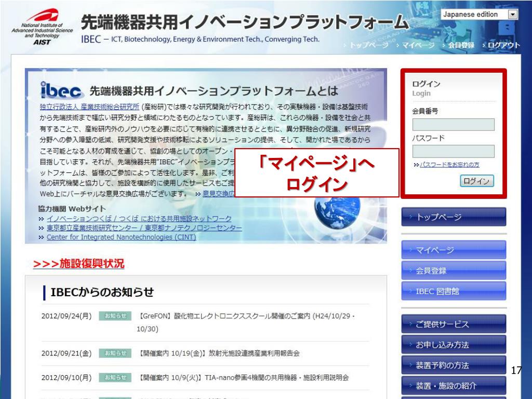Image resolution: width=532 pixels, height=399 pixels.
Task: Open the 放射光施設連携産業利用報告会 news item
Action: click(x=219, y=353)
